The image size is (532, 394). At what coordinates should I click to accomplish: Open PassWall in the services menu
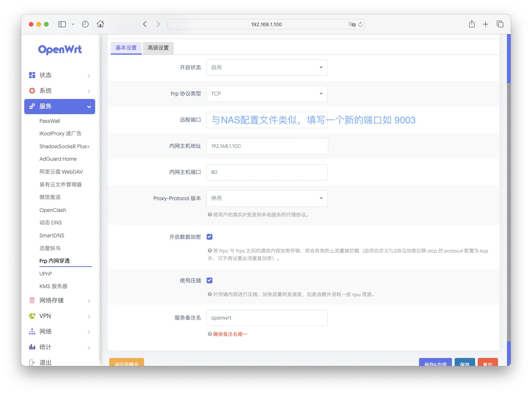click(x=50, y=121)
